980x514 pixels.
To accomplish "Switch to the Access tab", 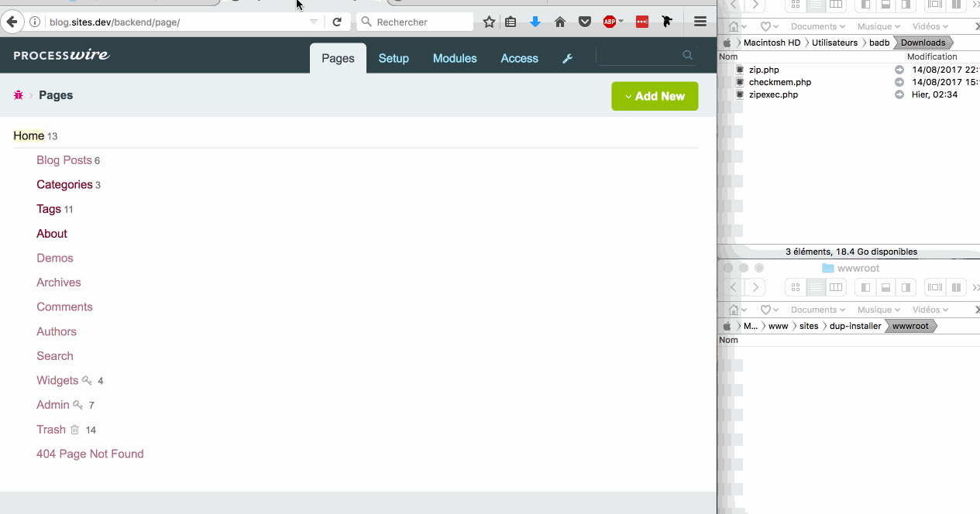I will click(519, 57).
